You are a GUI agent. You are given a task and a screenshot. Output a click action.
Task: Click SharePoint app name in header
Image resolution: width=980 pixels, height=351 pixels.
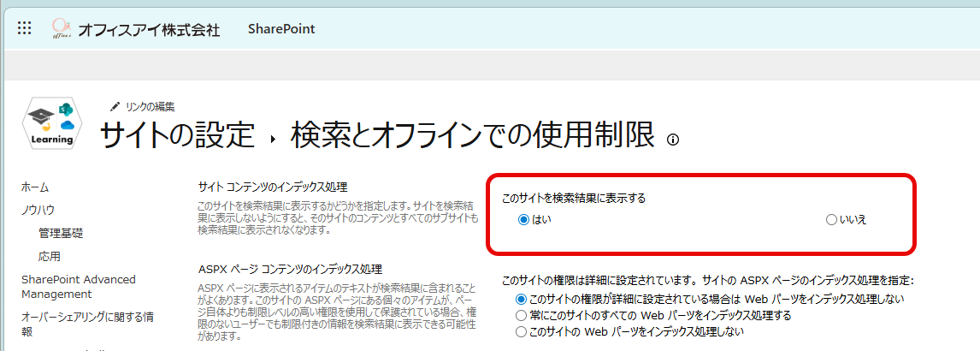click(x=281, y=29)
